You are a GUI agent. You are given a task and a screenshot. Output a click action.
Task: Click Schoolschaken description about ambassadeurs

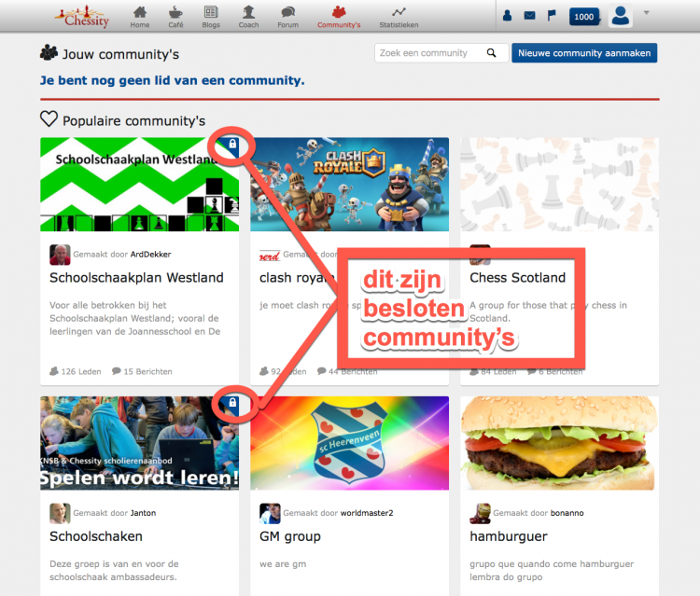tap(114, 571)
